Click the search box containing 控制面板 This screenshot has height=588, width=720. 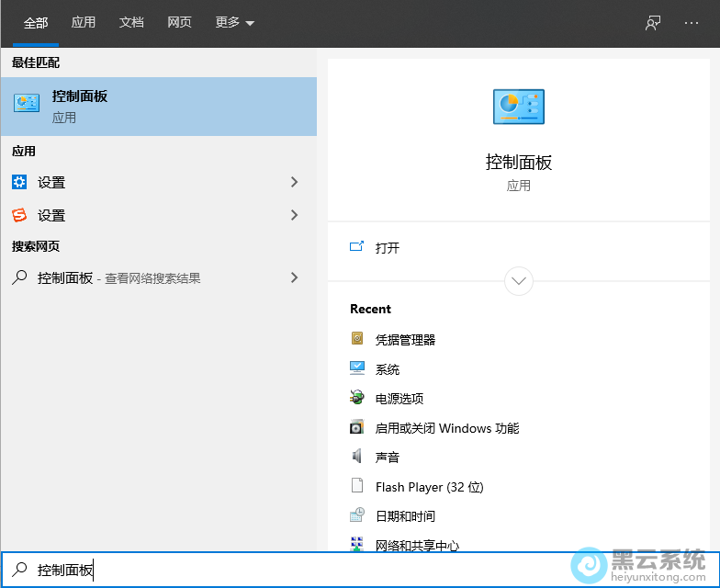pos(276,571)
